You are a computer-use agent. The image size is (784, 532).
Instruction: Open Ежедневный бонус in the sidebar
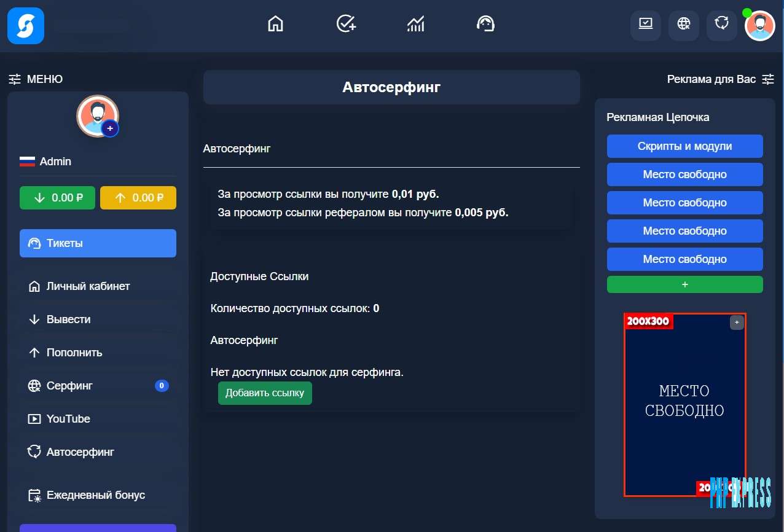[98, 495]
